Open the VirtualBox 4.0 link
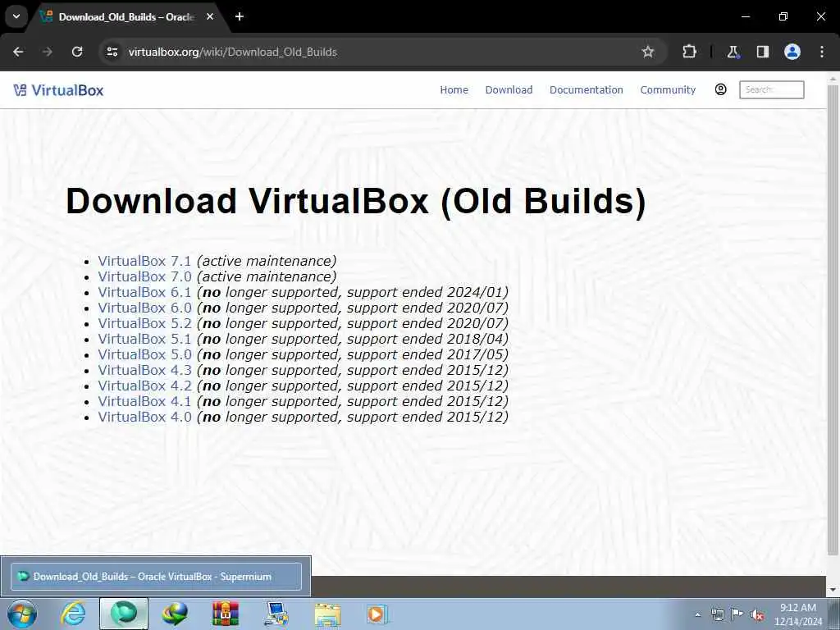Screen dimensions: 840x630 (144, 416)
